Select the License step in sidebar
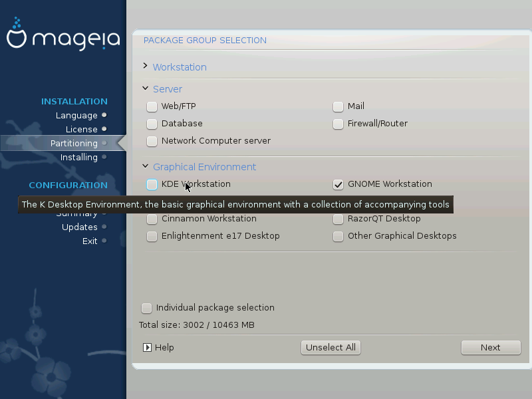Screen dimensions: 532x399 pos(81,129)
